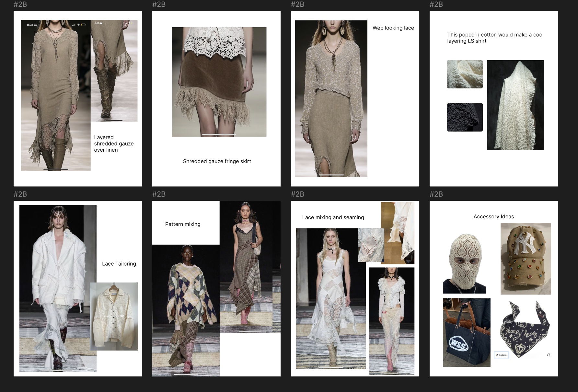The height and width of the screenshot is (392, 578).
Task: Select the white patchwork lace dress runway photo
Action: (331, 299)
